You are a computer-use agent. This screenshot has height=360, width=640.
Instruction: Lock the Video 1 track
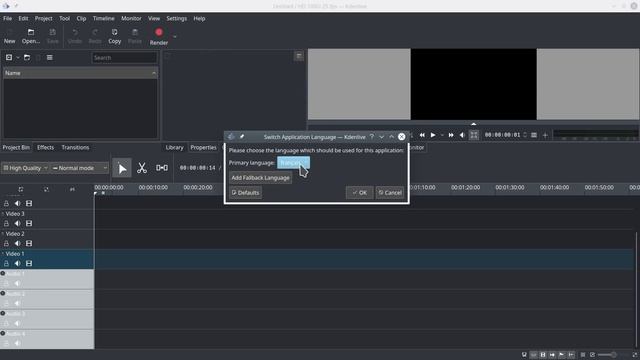click(x=6, y=264)
